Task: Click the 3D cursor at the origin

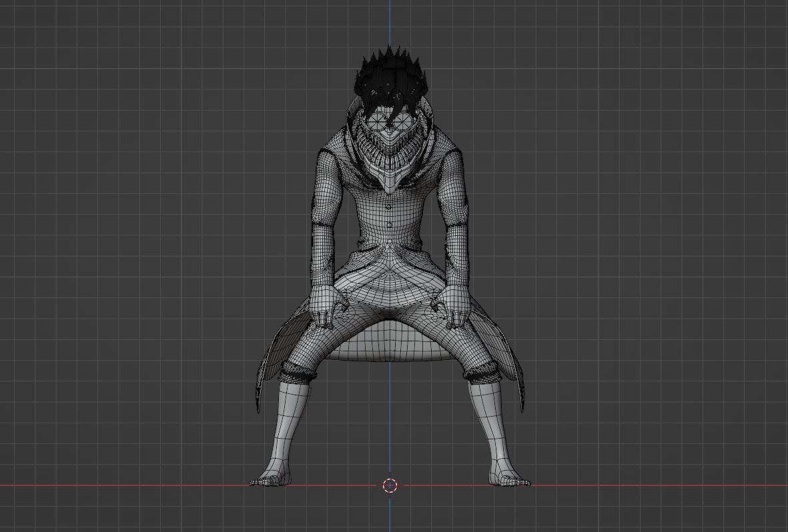Action: coord(390,485)
